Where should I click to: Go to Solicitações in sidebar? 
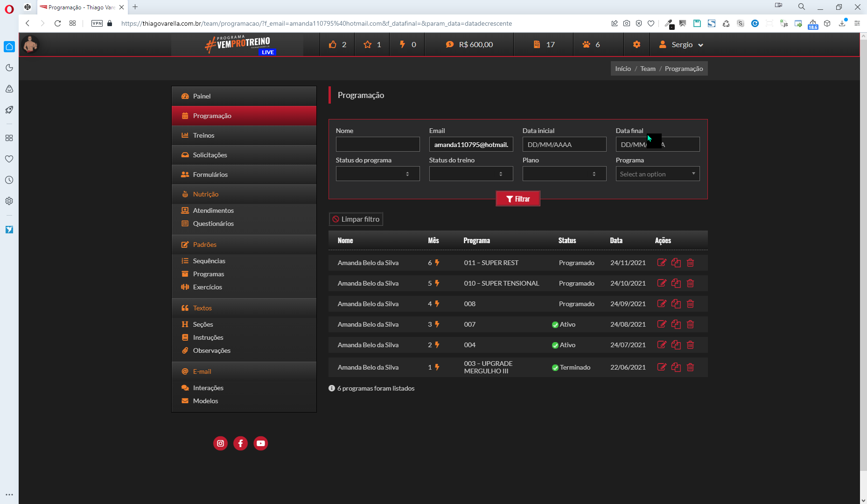(x=210, y=155)
